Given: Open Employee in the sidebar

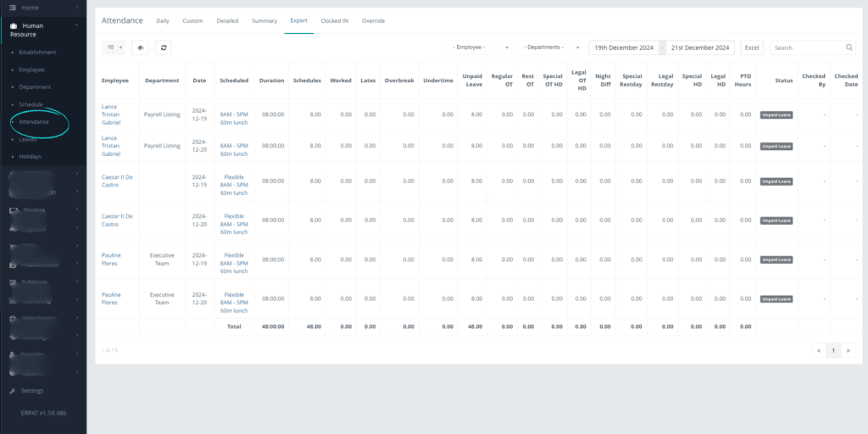Looking at the screenshot, I should point(31,70).
